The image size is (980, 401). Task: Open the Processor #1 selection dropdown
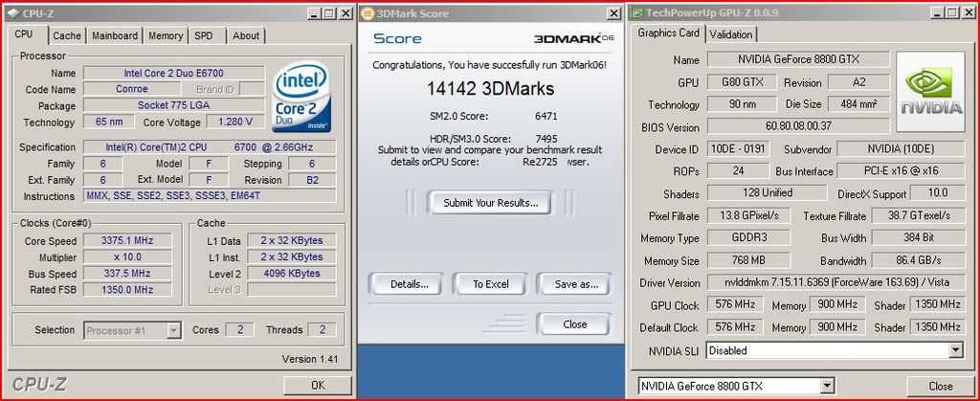(x=173, y=330)
